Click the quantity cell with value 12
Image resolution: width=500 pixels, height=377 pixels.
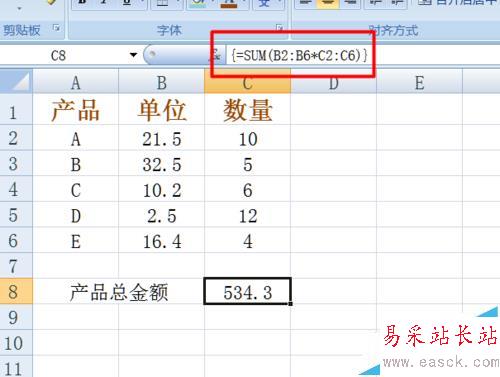click(x=247, y=214)
